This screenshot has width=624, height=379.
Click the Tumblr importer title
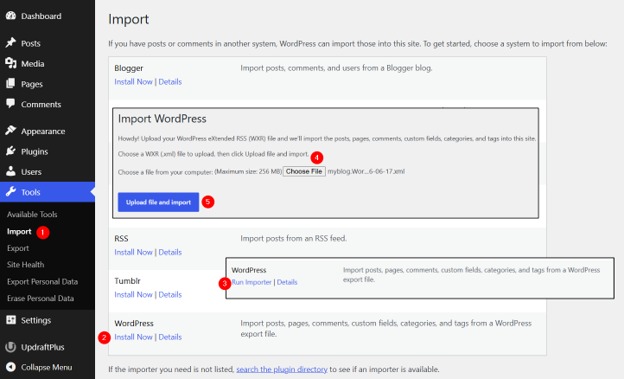click(x=127, y=281)
